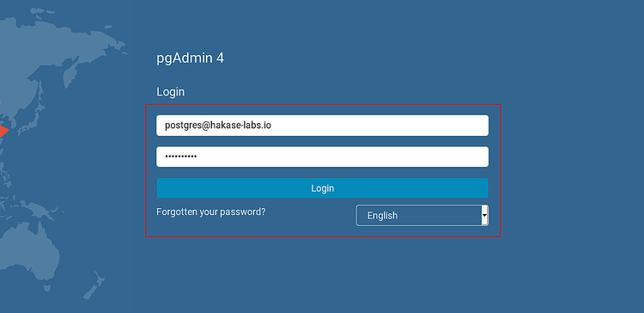644x313 pixels.
Task: Click the blue Login button
Action: click(x=322, y=188)
